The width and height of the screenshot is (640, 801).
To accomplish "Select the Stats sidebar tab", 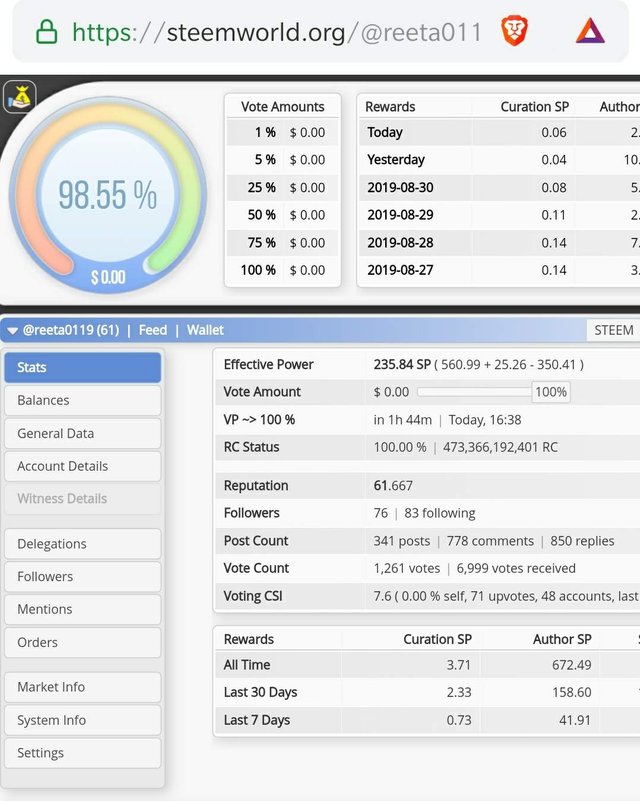I will pyautogui.click(x=83, y=367).
